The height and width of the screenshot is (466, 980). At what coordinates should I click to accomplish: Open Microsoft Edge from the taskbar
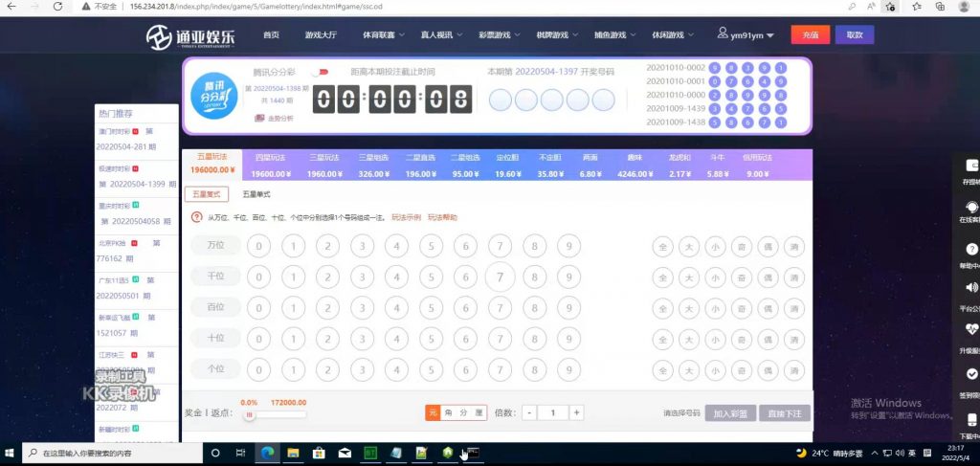[267, 453]
